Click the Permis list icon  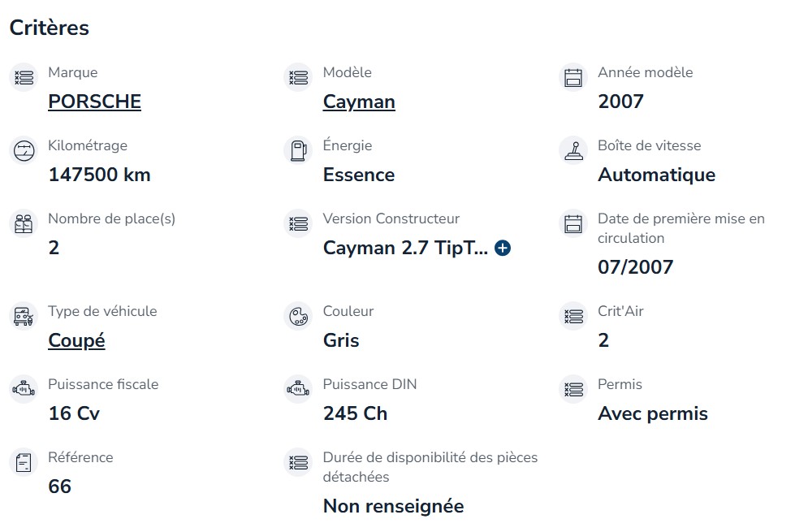pos(573,390)
